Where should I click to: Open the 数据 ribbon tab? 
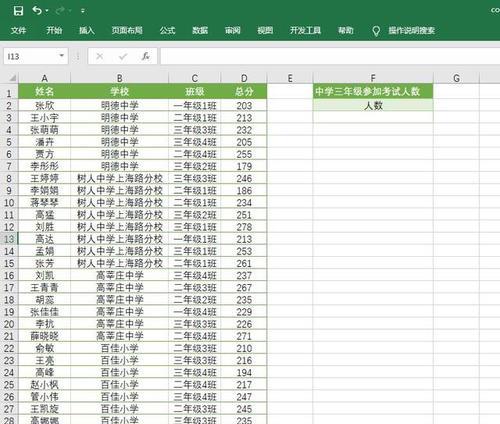200,31
